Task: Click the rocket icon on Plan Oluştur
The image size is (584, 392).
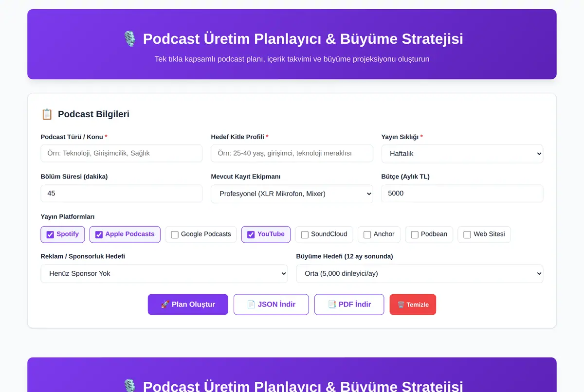Action: (x=165, y=304)
